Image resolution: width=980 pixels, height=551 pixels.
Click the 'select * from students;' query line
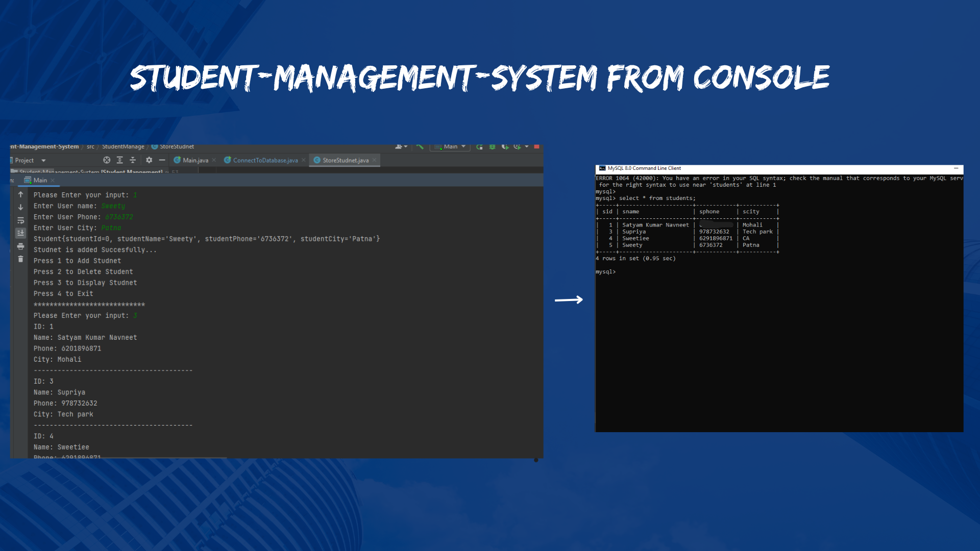(x=645, y=198)
